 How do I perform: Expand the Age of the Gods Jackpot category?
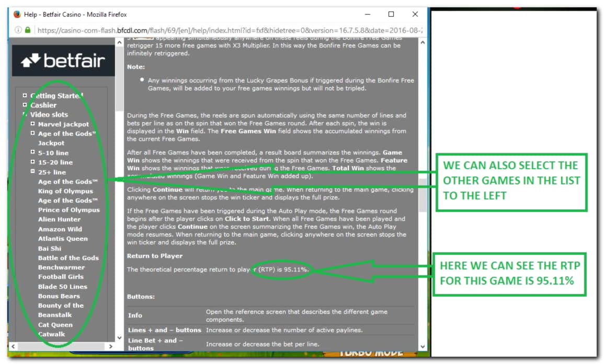coord(33,133)
